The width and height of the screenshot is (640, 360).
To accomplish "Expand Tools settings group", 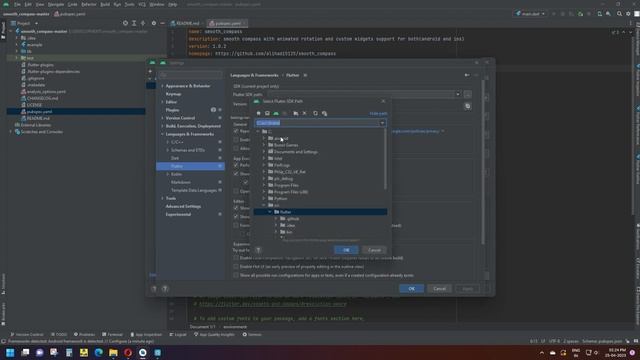I will click(162, 198).
